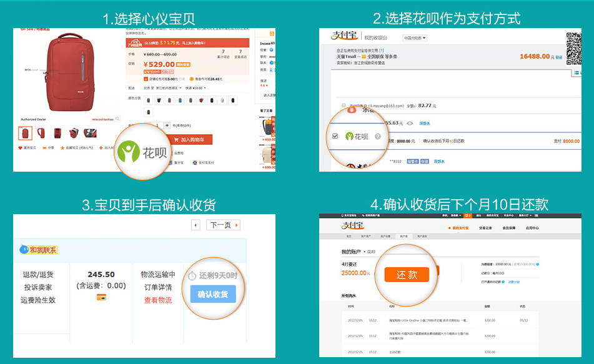The height and width of the screenshot is (364, 594).
Task: Open the 快递 ¥10.00 shipping dropdown
Action: pyautogui.click(x=196, y=88)
